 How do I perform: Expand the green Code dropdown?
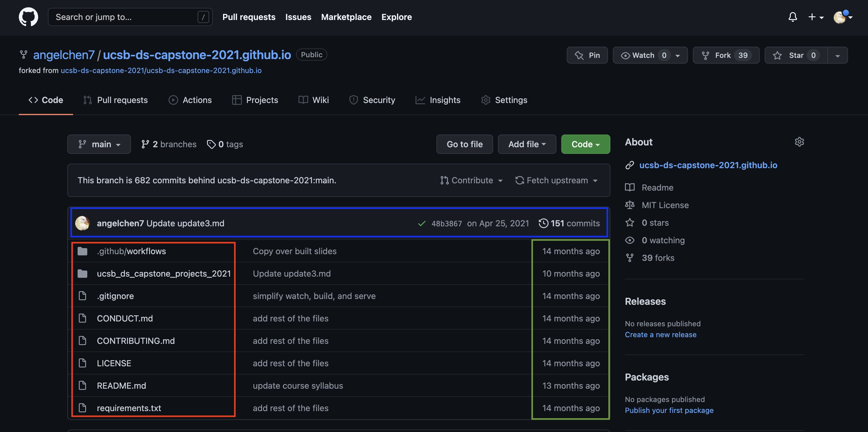(x=585, y=144)
